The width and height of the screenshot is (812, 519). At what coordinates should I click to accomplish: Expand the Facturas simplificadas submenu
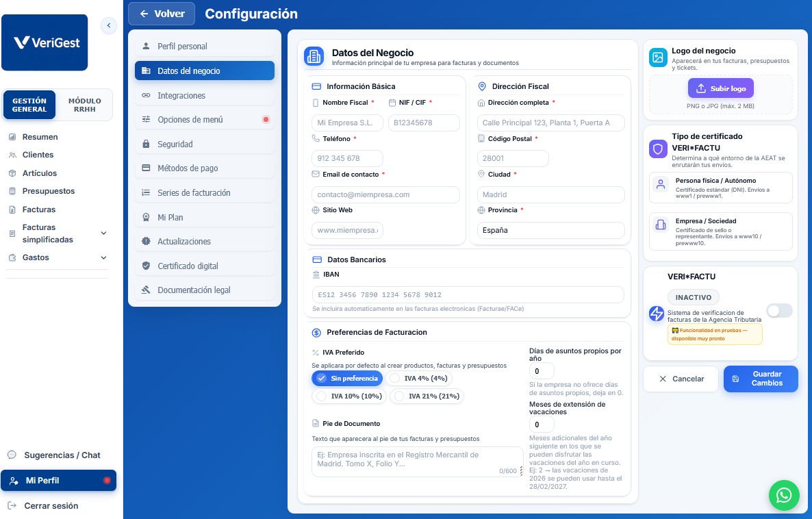click(x=103, y=233)
